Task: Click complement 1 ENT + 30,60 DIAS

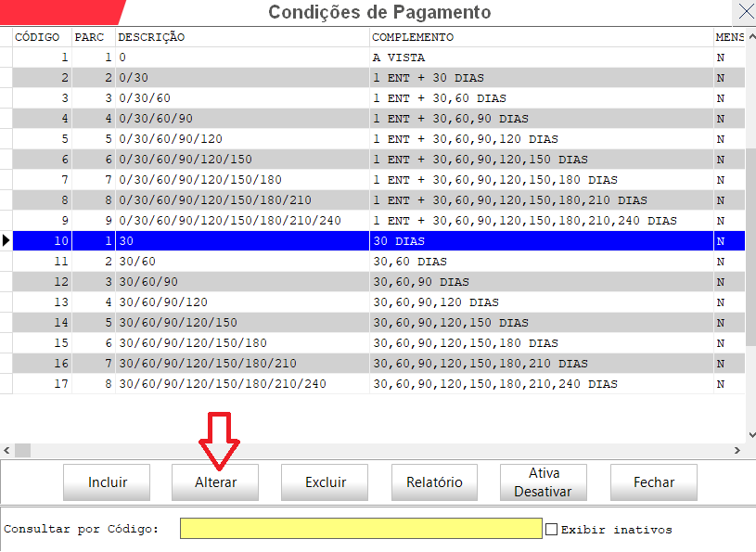Action: point(542,97)
